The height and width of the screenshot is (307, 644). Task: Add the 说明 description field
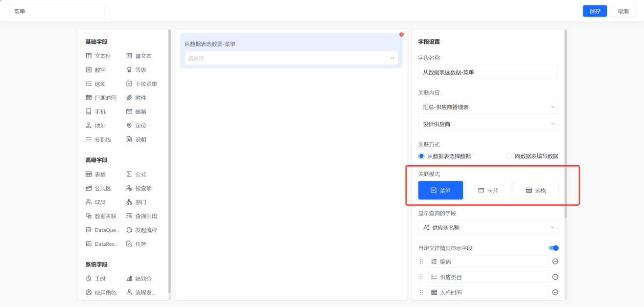point(136,139)
